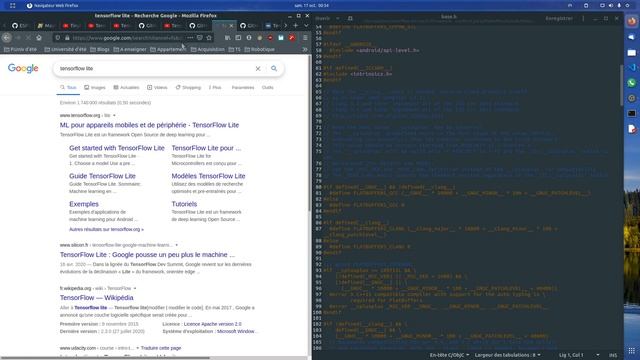Screen dimensions: 640x360
Task: Open 'Modèles TensorFlow Lite' link
Action: coord(208,176)
